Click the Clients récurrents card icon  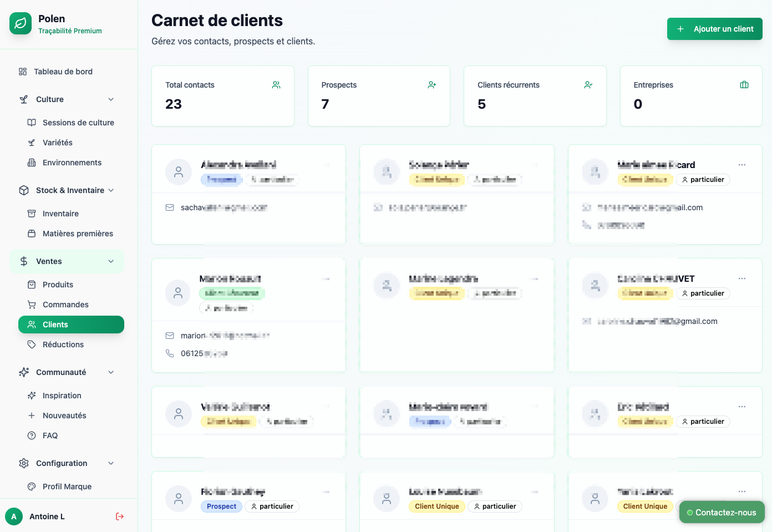tap(588, 85)
